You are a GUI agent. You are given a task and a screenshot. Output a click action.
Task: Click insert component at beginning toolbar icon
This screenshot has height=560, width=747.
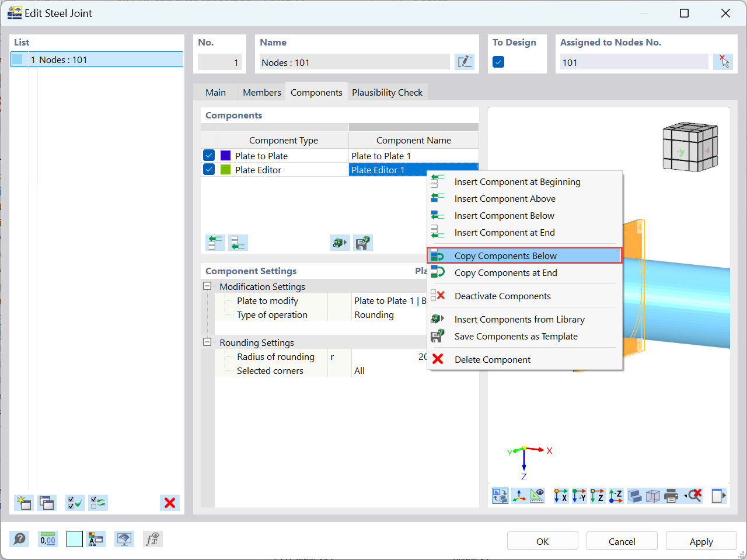pyautogui.click(x=215, y=243)
